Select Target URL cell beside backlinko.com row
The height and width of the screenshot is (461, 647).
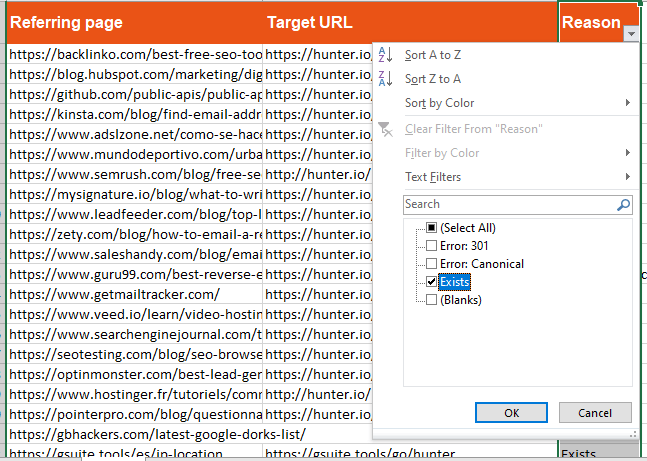(318, 54)
